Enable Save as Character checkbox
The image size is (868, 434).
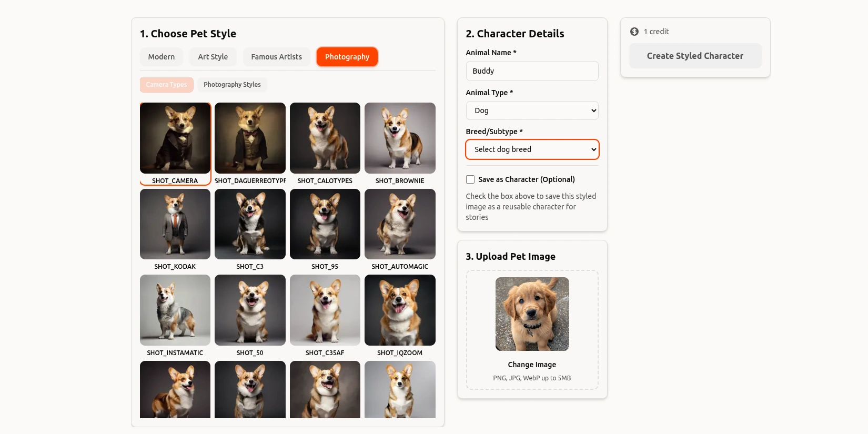click(470, 179)
